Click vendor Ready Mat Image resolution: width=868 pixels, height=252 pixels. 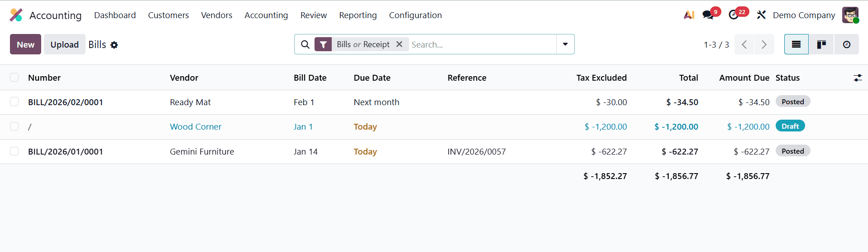click(x=190, y=102)
